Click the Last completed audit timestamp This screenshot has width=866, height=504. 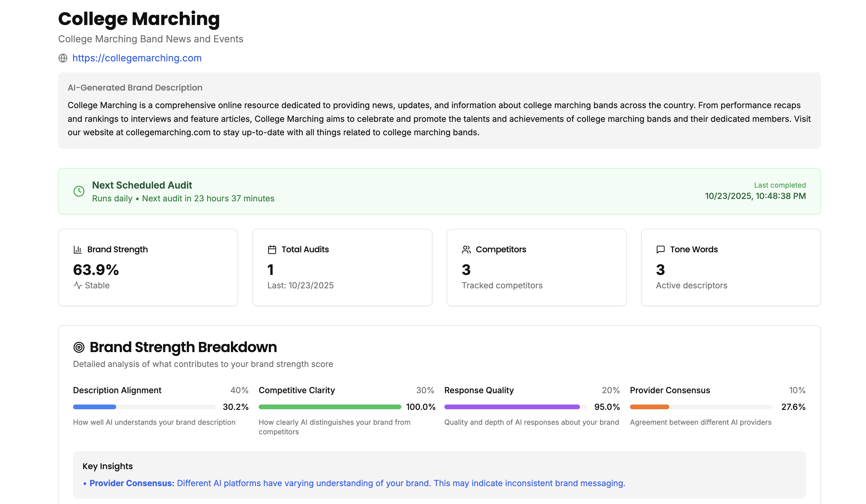[755, 196]
